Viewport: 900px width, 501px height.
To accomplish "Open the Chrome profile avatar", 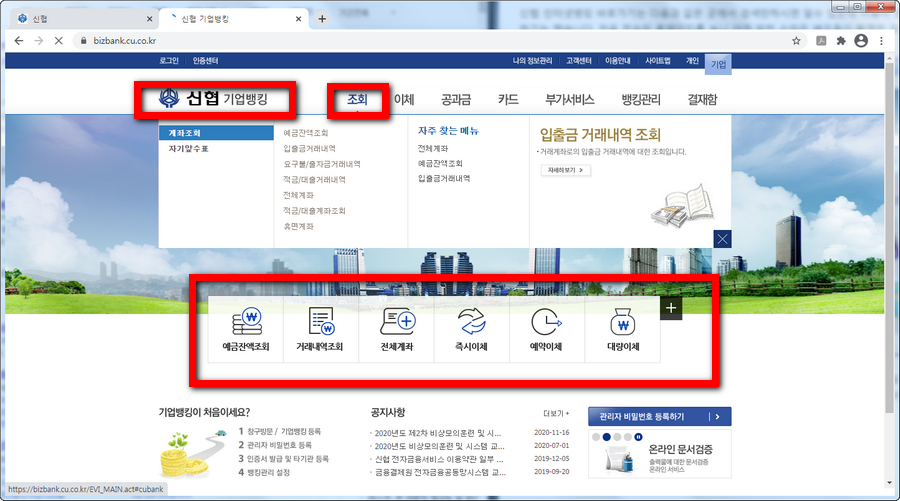I will click(861, 41).
